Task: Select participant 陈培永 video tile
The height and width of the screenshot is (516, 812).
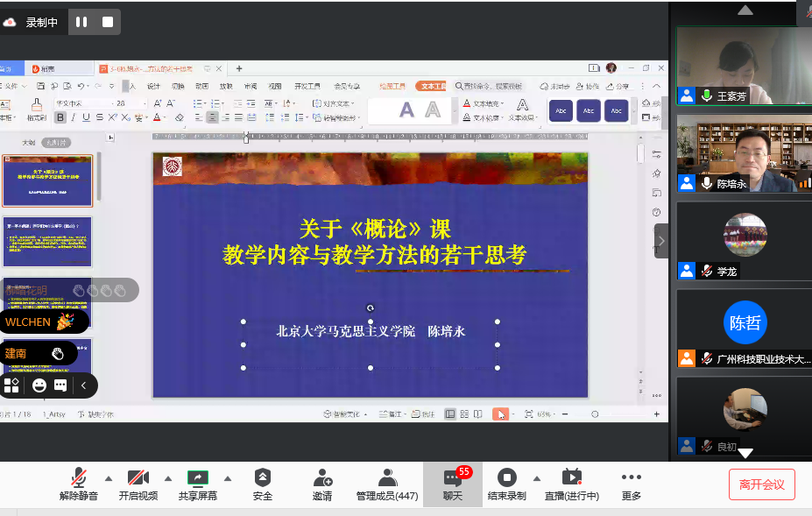Action: coord(744,158)
